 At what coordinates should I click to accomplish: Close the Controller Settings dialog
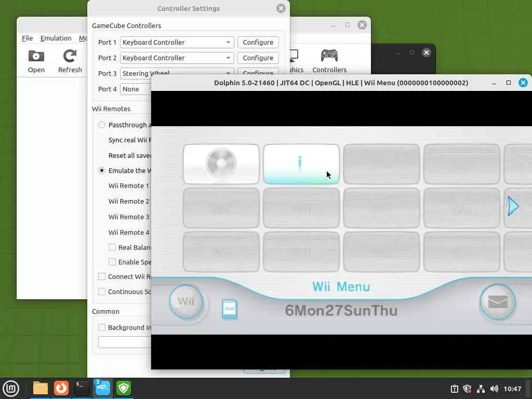coord(281,8)
